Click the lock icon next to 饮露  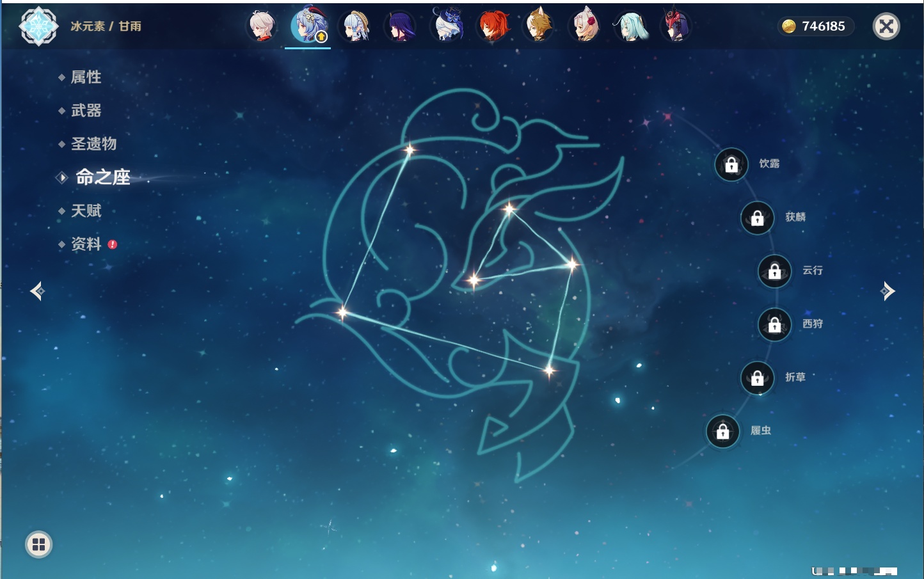pos(731,165)
